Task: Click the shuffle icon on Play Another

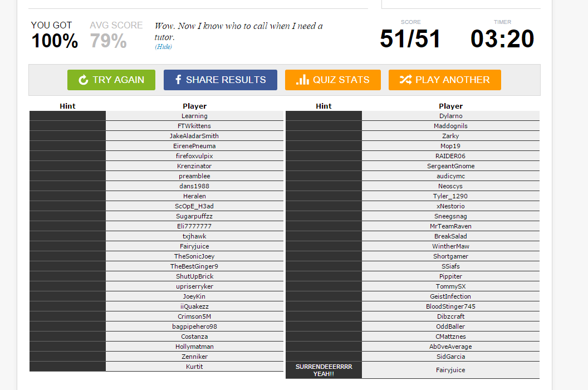Action: (405, 80)
